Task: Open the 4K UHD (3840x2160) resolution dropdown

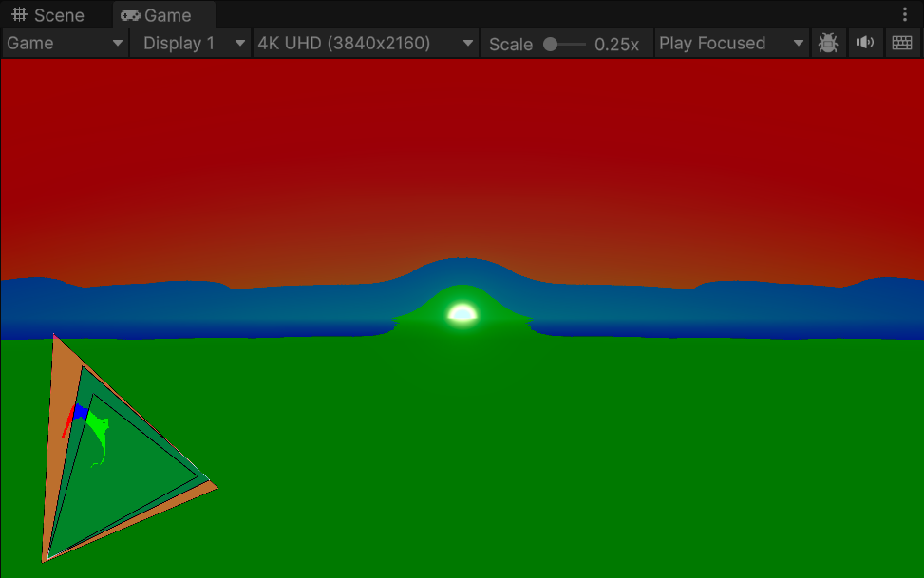Action: (x=366, y=42)
